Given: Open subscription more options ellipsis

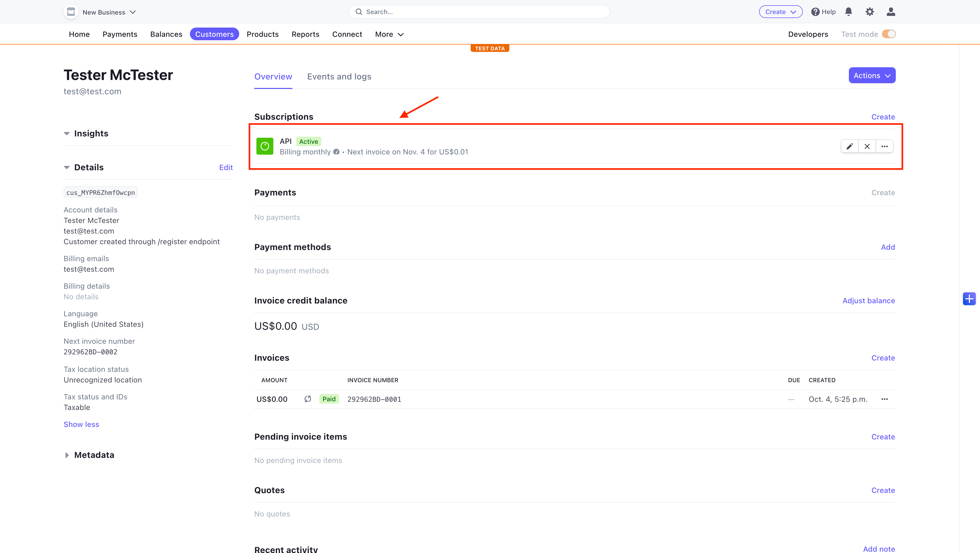Looking at the screenshot, I should pos(884,146).
